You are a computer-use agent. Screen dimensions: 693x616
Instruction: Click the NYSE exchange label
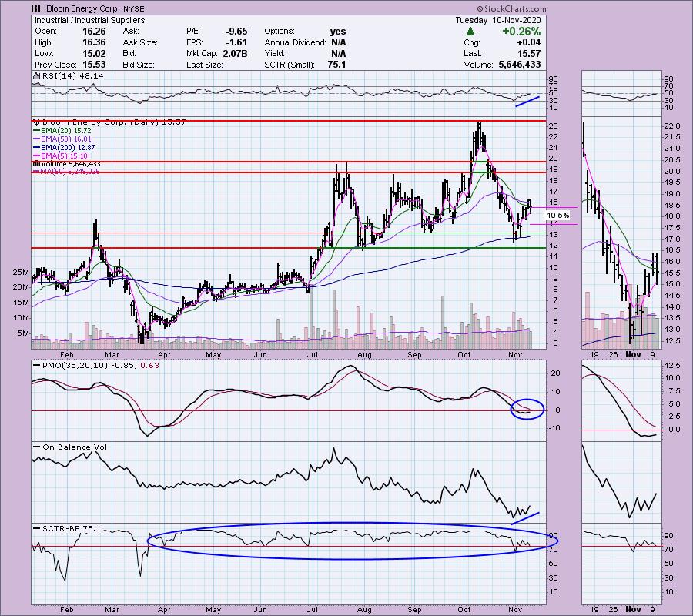click(x=134, y=8)
